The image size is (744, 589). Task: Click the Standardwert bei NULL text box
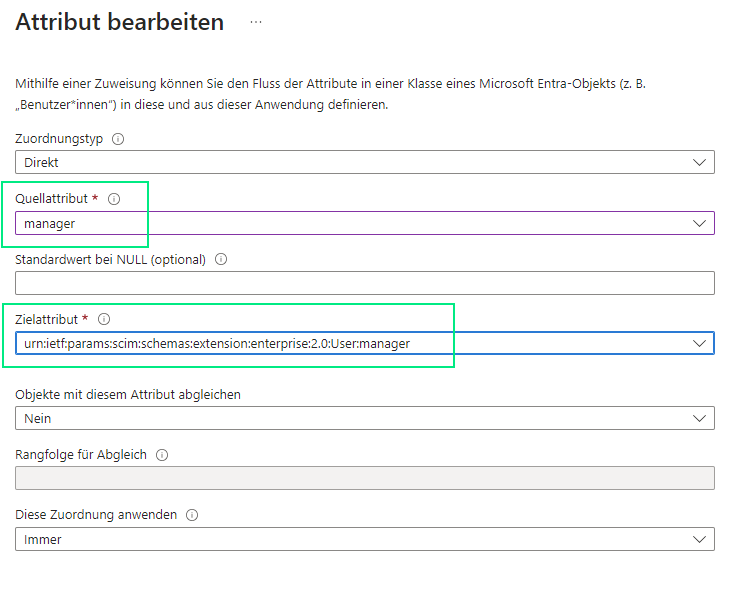click(x=365, y=283)
